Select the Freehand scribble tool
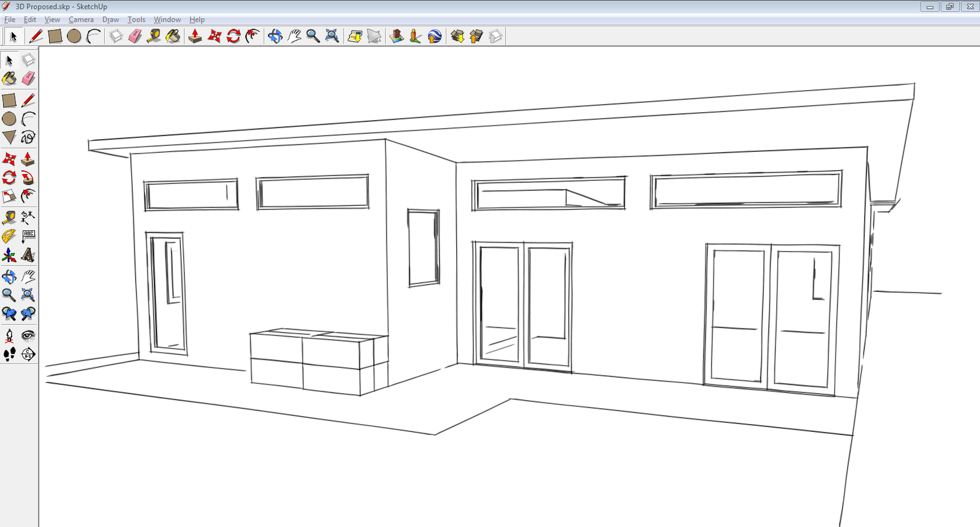This screenshot has width=980, height=527. pos(28,137)
